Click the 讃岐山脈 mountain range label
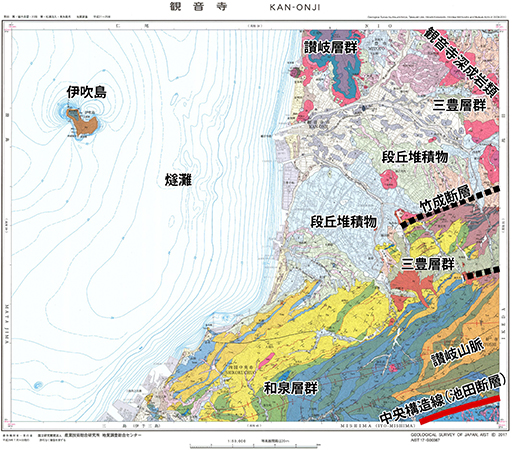The image size is (512, 450). point(458,353)
